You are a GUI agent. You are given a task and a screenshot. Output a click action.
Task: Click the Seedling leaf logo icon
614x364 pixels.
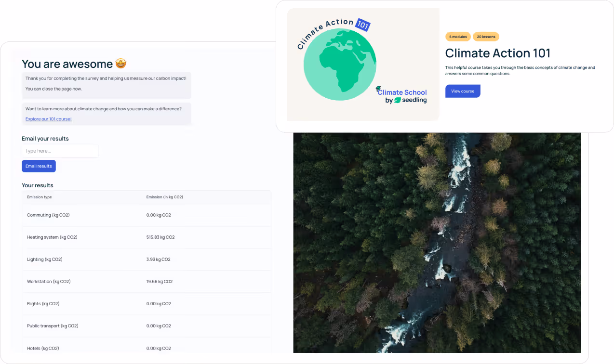point(398,101)
